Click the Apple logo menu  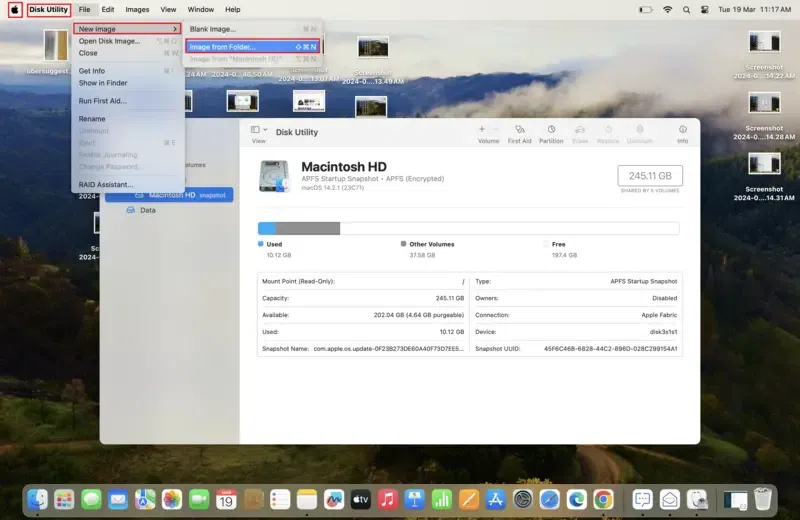click(15, 10)
